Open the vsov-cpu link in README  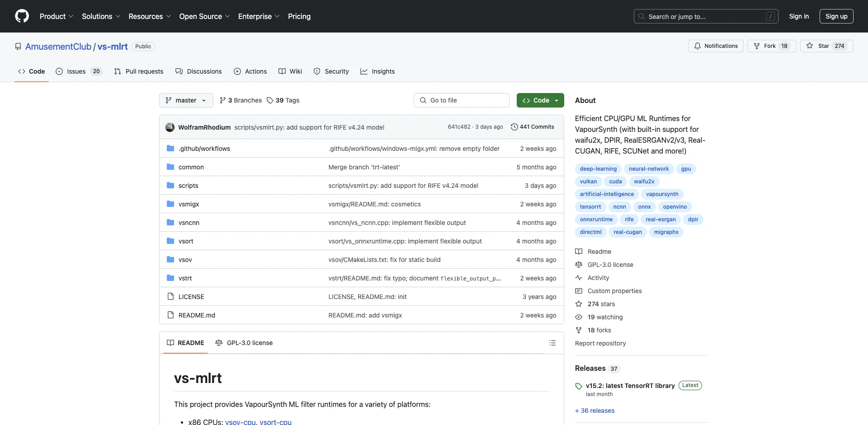click(241, 422)
